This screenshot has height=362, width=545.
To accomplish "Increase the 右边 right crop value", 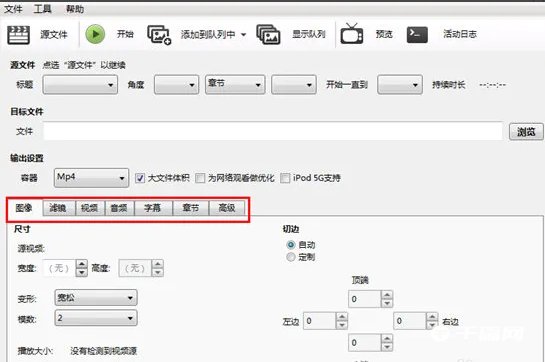I will point(432,317).
